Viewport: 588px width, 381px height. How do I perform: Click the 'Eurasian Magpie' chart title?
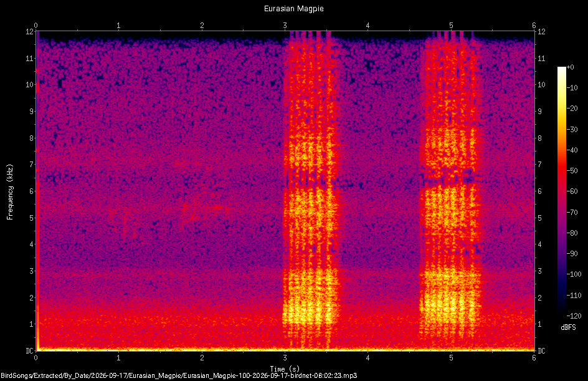coord(293,9)
